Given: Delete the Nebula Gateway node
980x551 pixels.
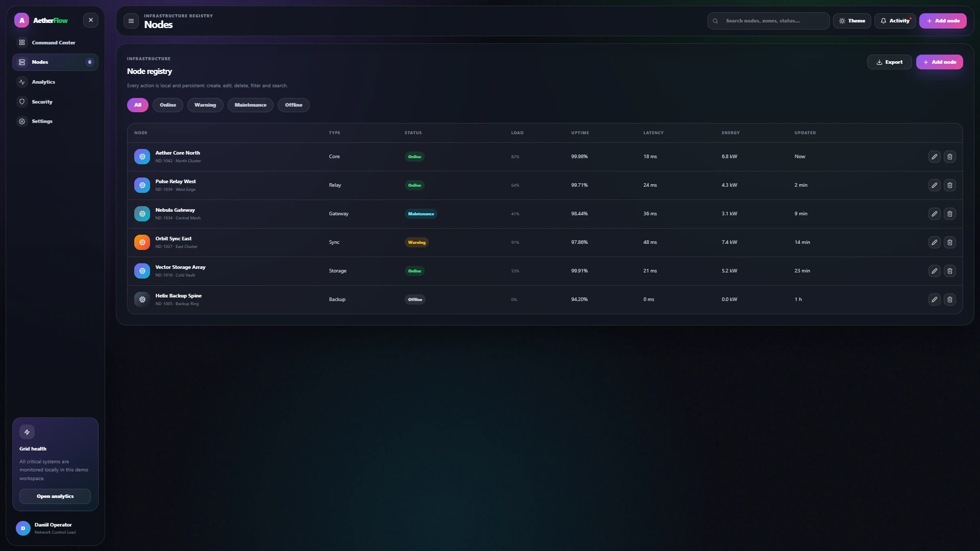Looking at the screenshot, I should (949, 214).
